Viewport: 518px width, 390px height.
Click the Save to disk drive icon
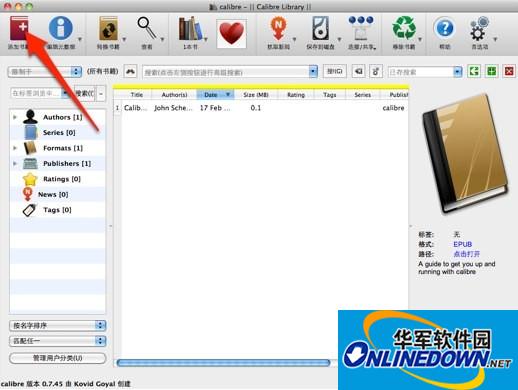320,29
